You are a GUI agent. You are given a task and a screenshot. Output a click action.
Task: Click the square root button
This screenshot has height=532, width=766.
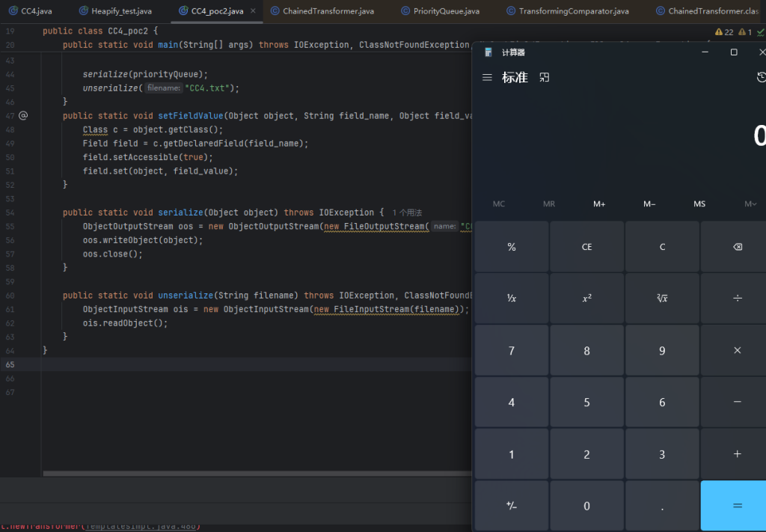click(662, 298)
